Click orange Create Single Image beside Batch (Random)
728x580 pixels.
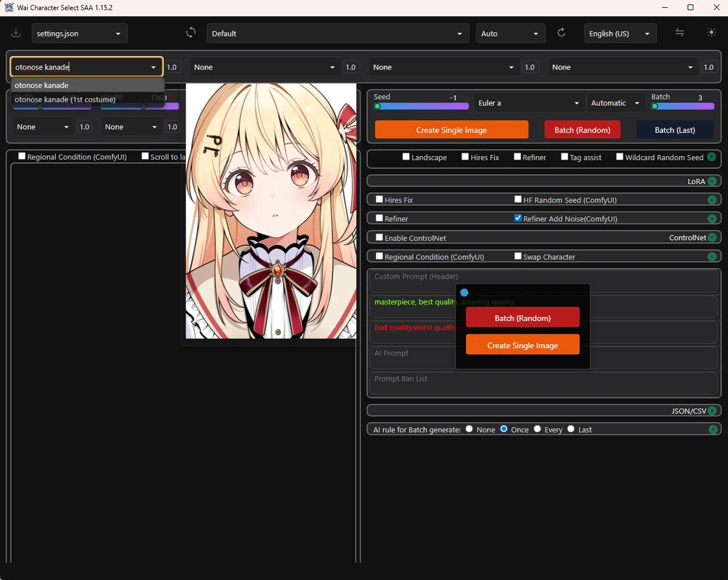(x=451, y=130)
